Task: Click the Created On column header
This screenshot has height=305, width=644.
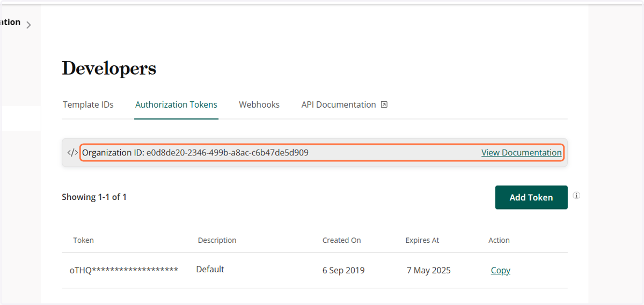Action: point(342,240)
